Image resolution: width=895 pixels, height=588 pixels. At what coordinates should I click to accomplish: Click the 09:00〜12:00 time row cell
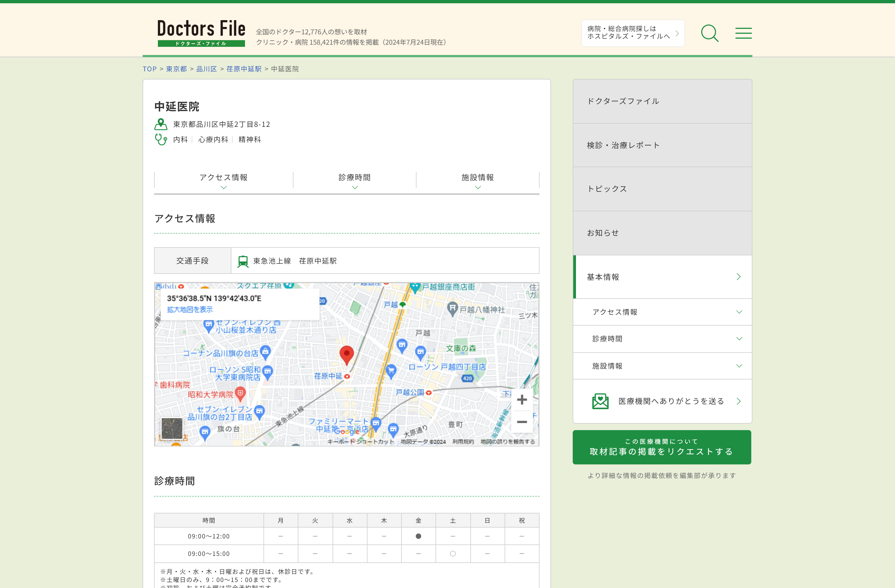tap(209, 536)
